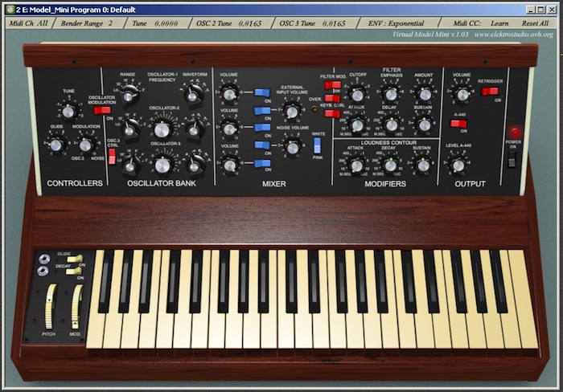Image resolution: width=563 pixels, height=392 pixels.
Task: Click the Output Volume knob
Action: click(x=462, y=95)
